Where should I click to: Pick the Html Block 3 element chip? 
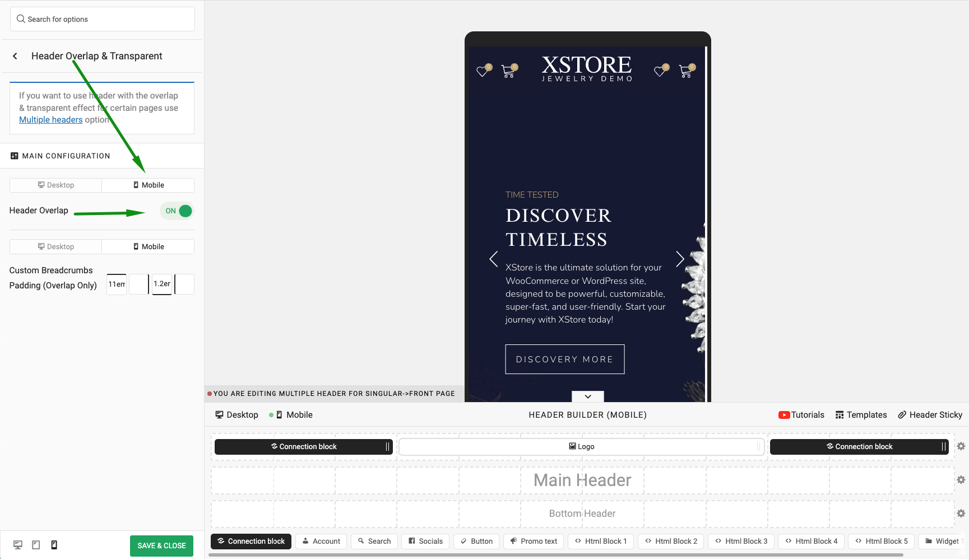(x=741, y=542)
